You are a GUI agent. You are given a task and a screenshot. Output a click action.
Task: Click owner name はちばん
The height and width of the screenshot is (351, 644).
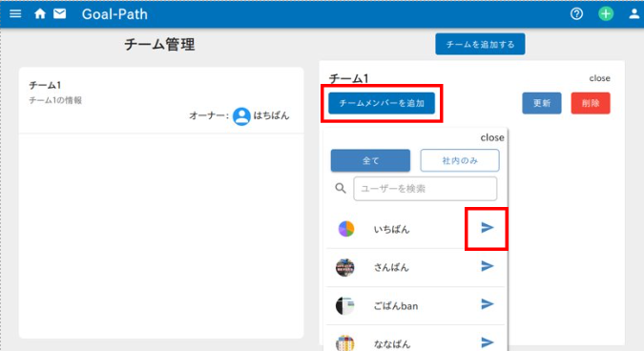(271, 115)
